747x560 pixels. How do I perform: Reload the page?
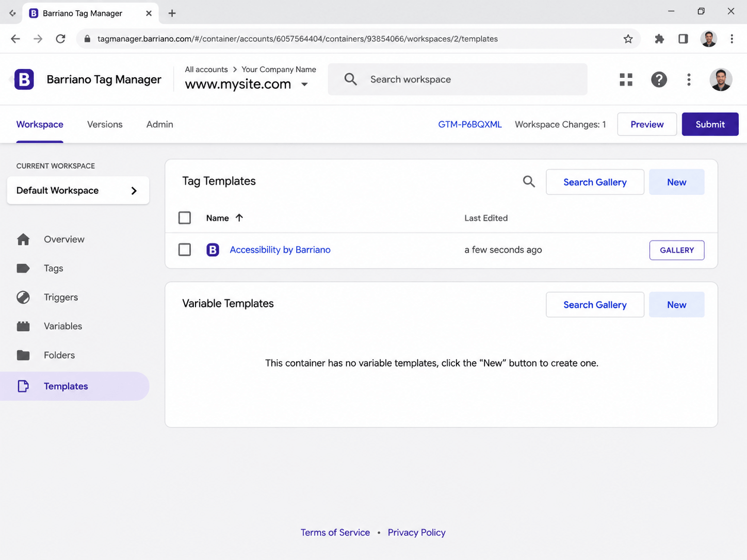pyautogui.click(x=60, y=39)
